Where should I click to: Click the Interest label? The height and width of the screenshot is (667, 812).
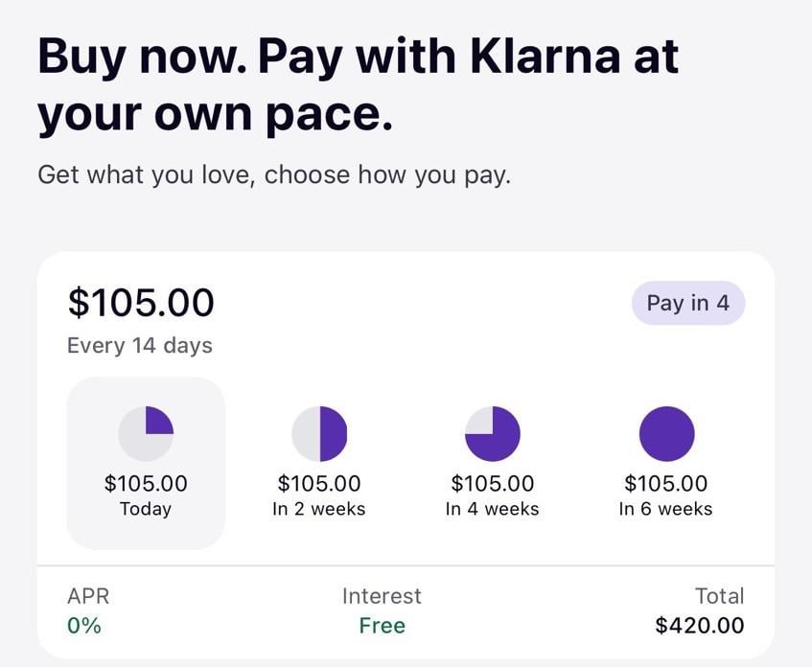click(x=382, y=596)
